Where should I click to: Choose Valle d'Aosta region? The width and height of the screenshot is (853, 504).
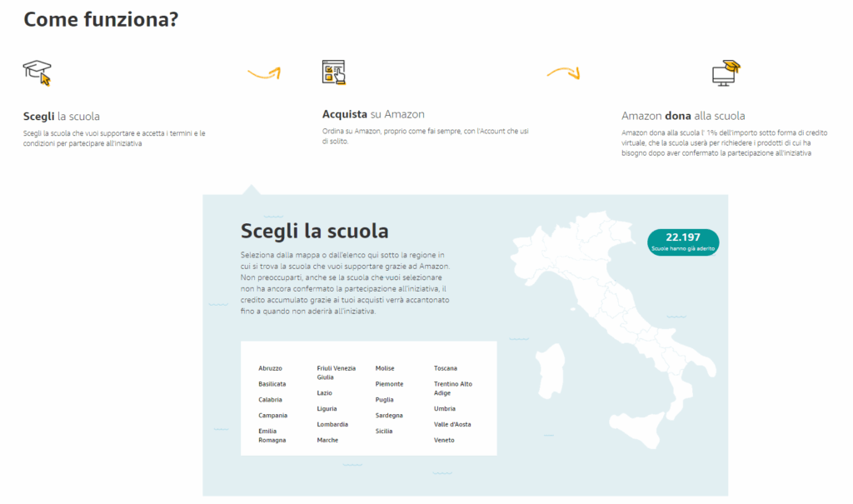coord(452,424)
